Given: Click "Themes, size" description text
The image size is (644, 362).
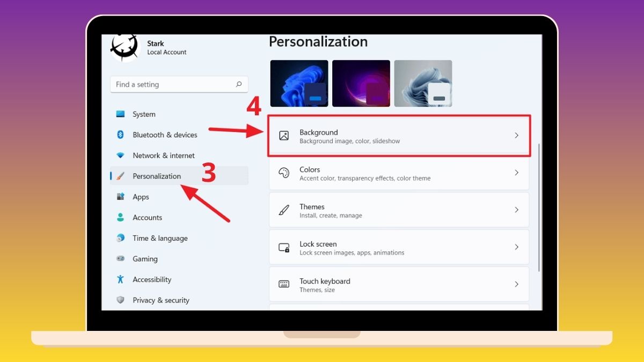Looking at the screenshot, I should [317, 290].
